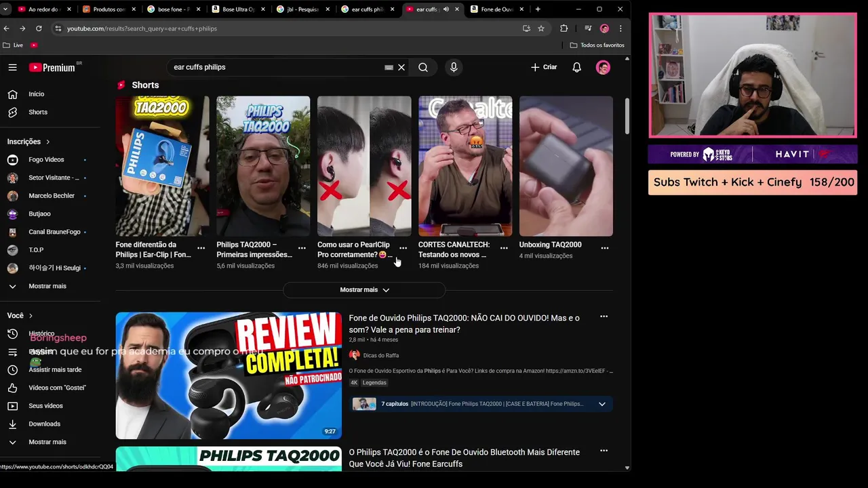Screen dimensions: 868x488
Task: Open 'CORTES CANALTECH: Testando os novos' short title
Action: click(x=454, y=249)
